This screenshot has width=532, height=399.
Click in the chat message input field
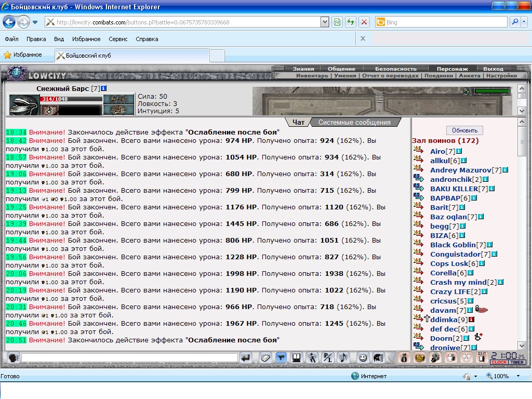[129, 358]
